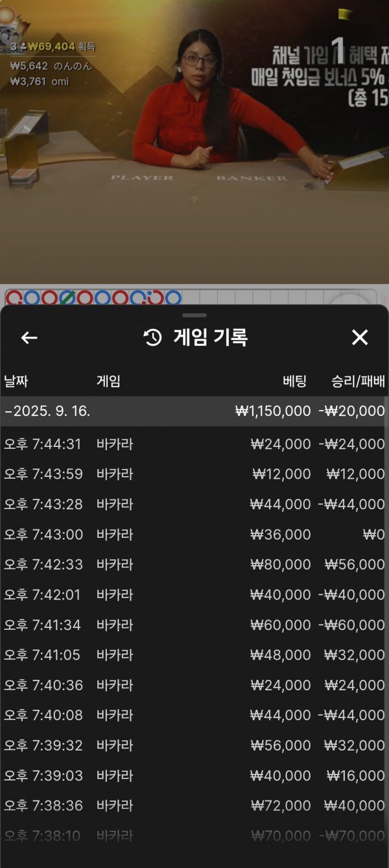Select the 날짜 column header

pos(16,381)
